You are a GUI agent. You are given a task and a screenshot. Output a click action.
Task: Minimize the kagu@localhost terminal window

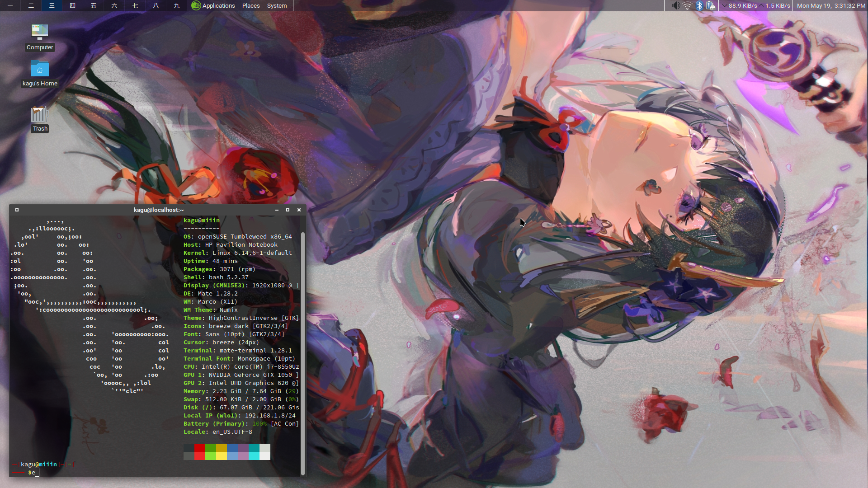click(277, 210)
